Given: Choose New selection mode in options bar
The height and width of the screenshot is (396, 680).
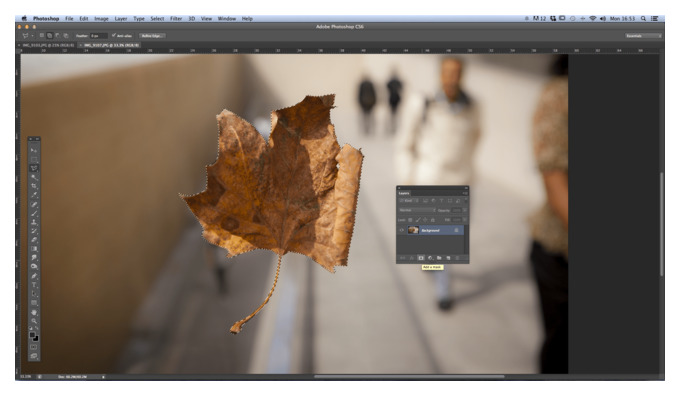Looking at the screenshot, I should click(42, 36).
